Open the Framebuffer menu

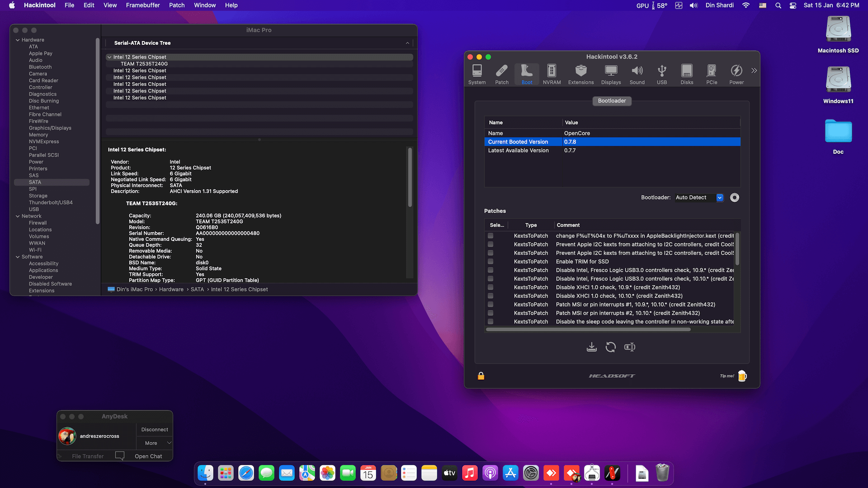(x=143, y=5)
